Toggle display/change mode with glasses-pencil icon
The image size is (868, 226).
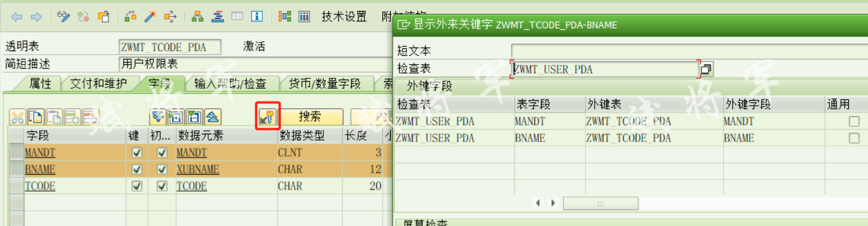tap(64, 17)
